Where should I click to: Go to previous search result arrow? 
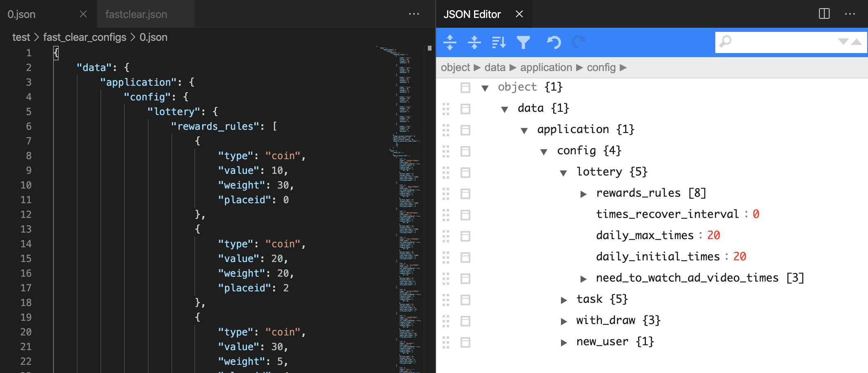857,42
